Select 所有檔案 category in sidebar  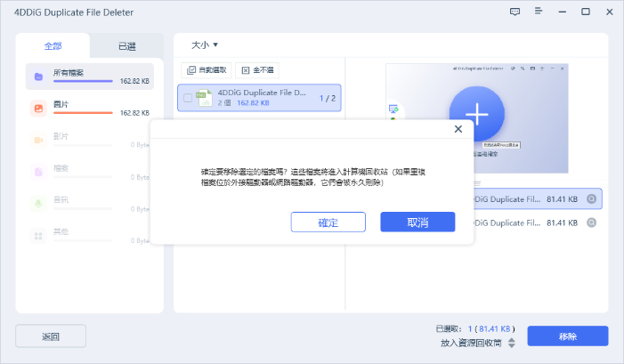(90, 77)
